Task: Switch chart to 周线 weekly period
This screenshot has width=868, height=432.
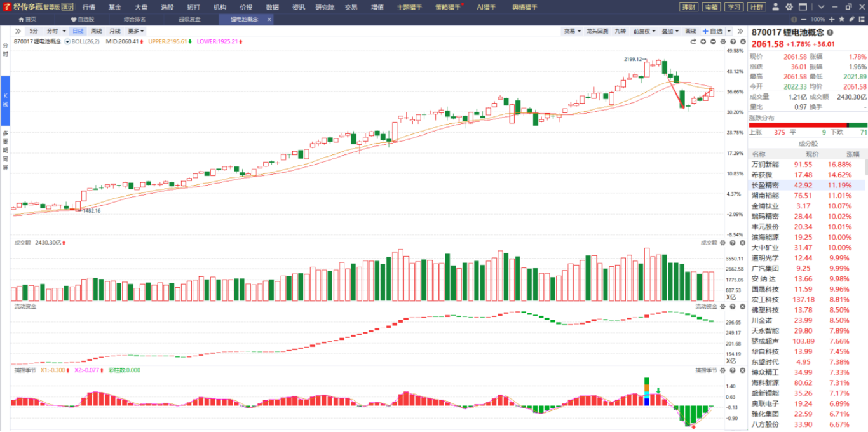Action: 96,31
